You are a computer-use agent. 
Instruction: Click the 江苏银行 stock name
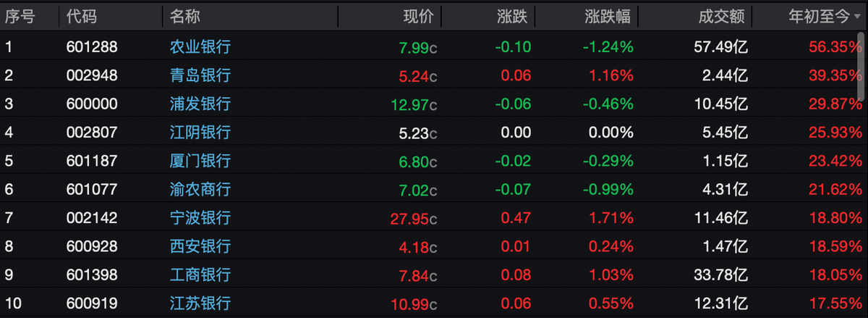(x=200, y=304)
